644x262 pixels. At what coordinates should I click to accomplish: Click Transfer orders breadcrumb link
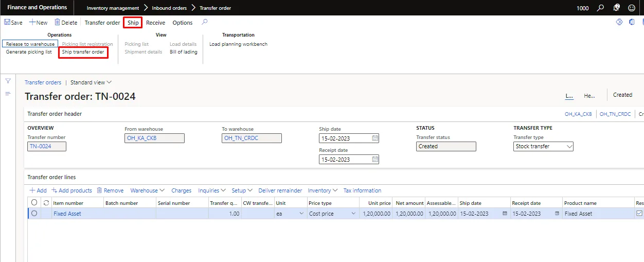[43, 82]
